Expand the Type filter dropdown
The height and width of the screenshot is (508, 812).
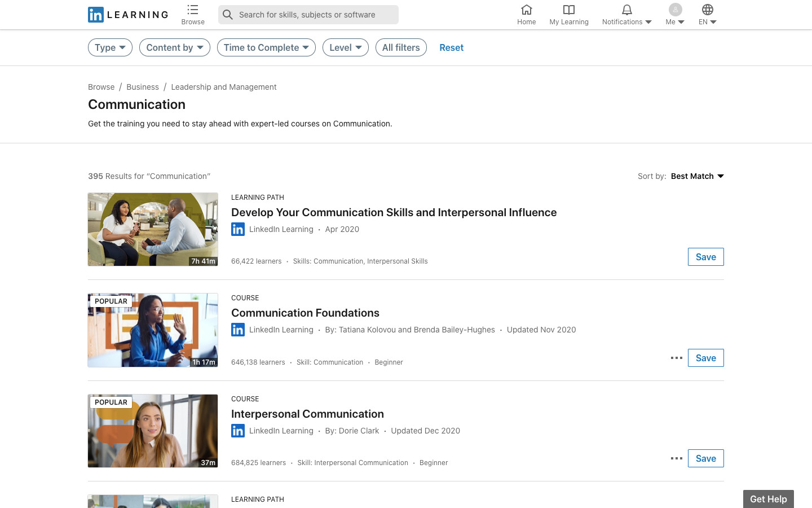point(110,47)
